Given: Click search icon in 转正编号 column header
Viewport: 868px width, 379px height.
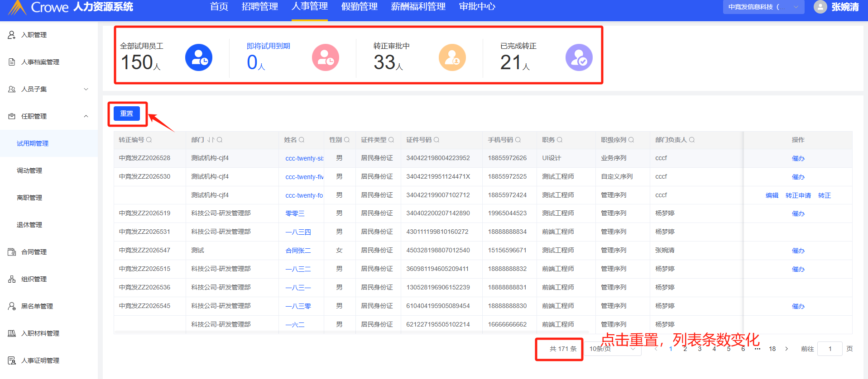Looking at the screenshot, I should coord(149,140).
